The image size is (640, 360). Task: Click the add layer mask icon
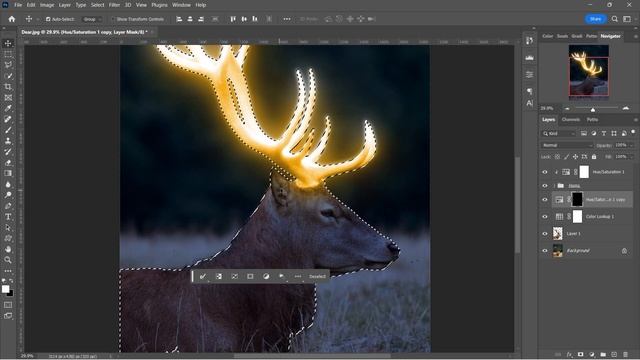(580, 354)
